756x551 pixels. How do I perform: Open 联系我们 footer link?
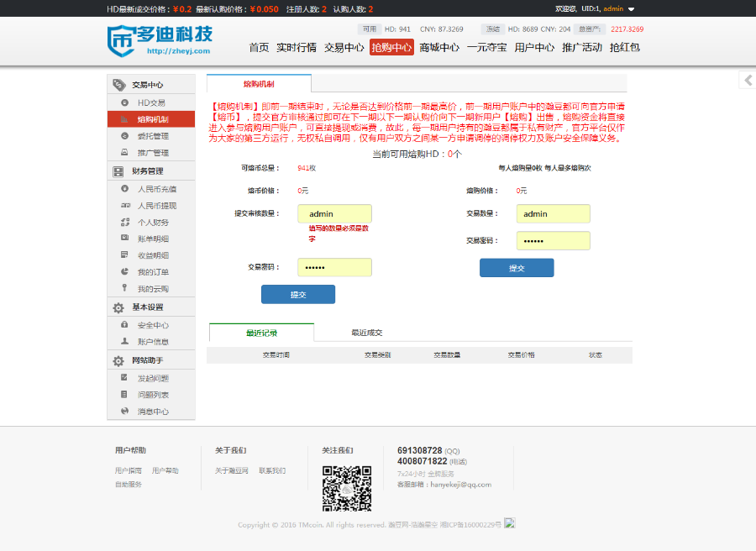tap(272, 470)
